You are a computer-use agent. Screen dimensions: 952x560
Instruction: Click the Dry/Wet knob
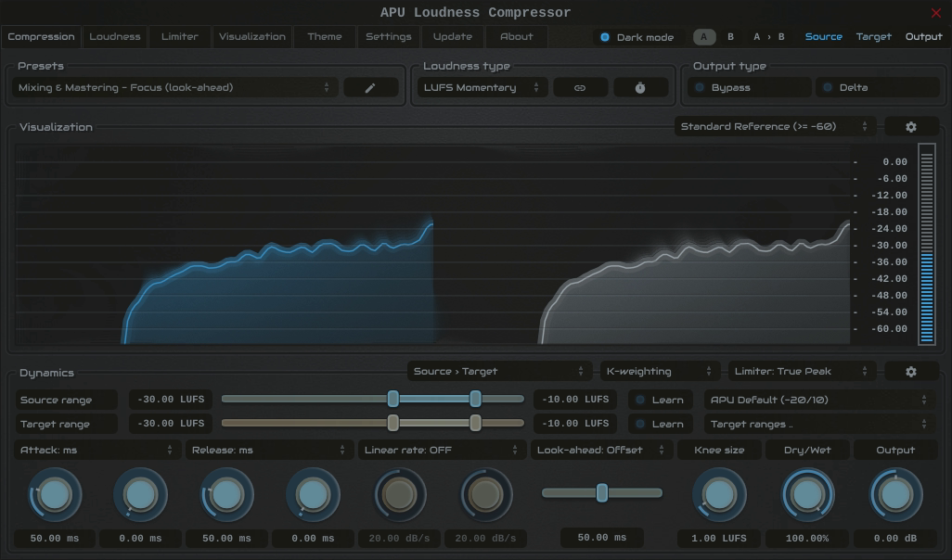pos(807,495)
